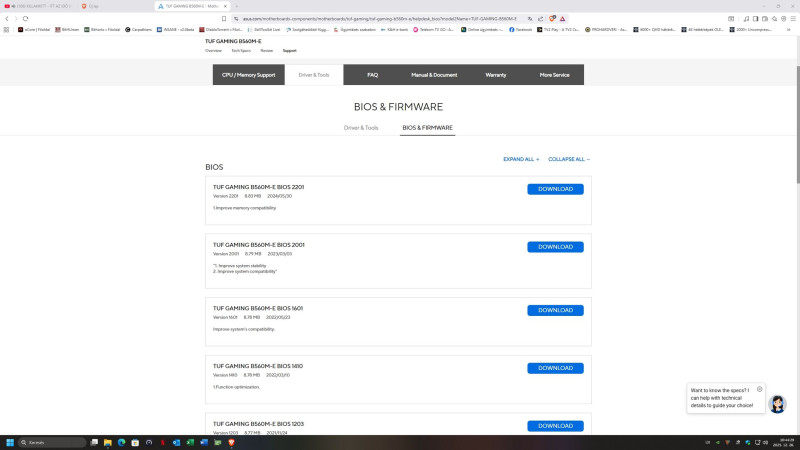
Task: Open the NVIDIA tray icon
Action: click(x=718, y=442)
